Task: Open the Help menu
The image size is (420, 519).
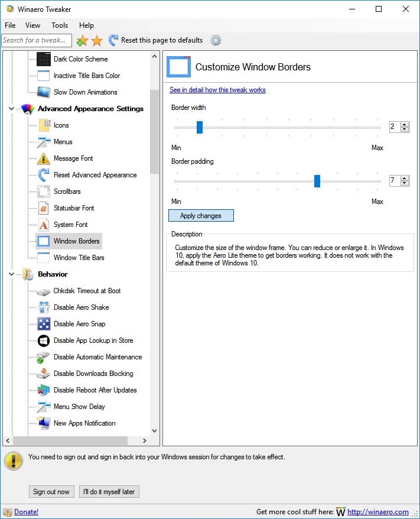Action: click(86, 25)
